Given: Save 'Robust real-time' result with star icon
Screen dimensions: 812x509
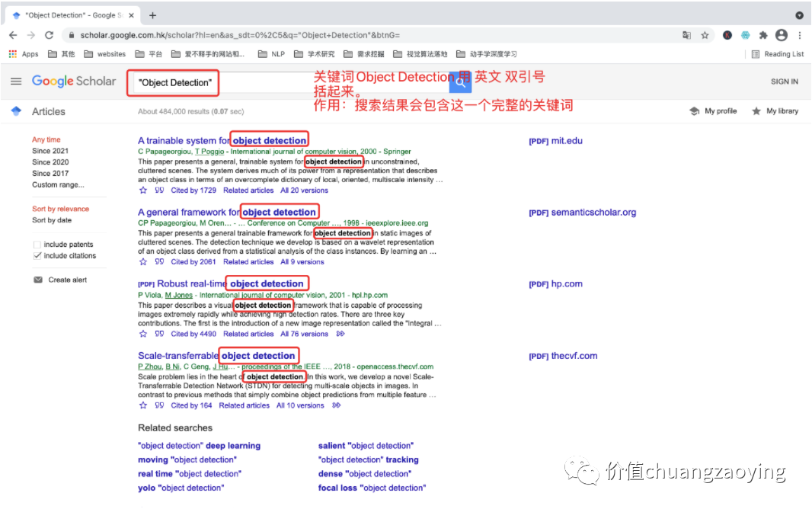Looking at the screenshot, I should coord(143,334).
